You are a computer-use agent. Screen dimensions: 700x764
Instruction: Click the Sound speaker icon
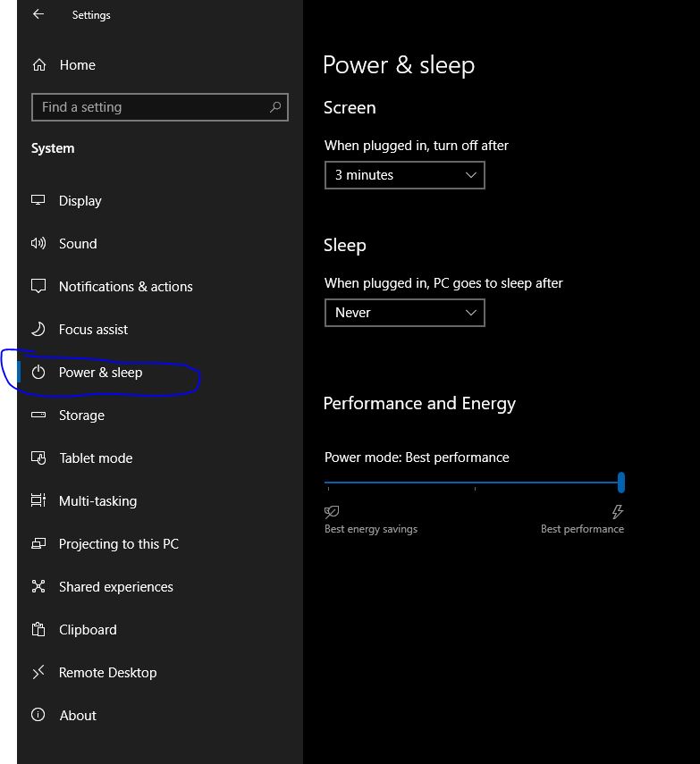pos(38,243)
